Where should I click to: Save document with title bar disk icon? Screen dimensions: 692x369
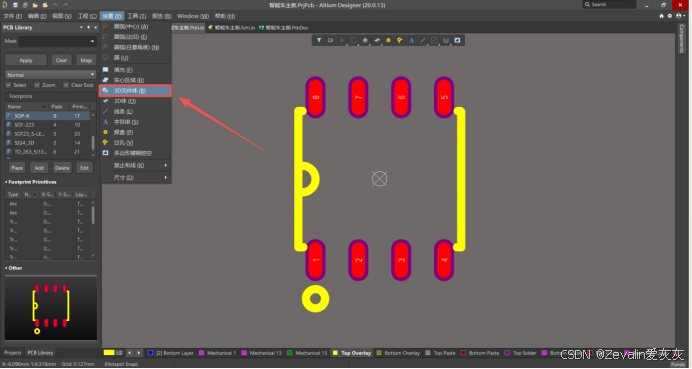[15, 5]
